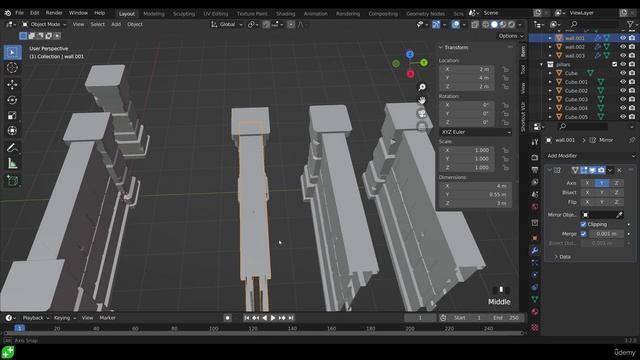The width and height of the screenshot is (640, 360).
Task: Toggle the Clipping checkbox
Action: tap(583, 224)
